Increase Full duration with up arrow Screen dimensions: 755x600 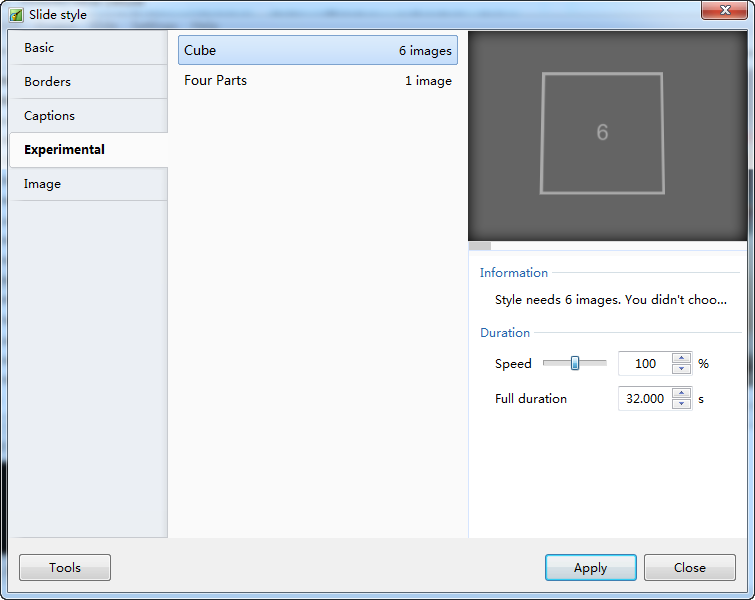[682, 394]
